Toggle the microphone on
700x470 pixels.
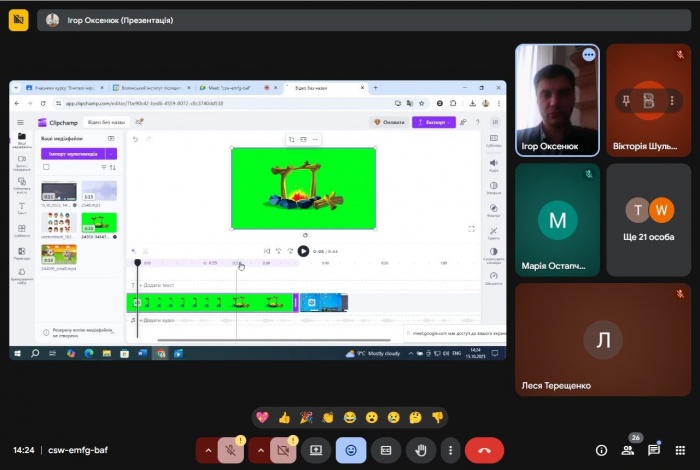click(x=232, y=450)
